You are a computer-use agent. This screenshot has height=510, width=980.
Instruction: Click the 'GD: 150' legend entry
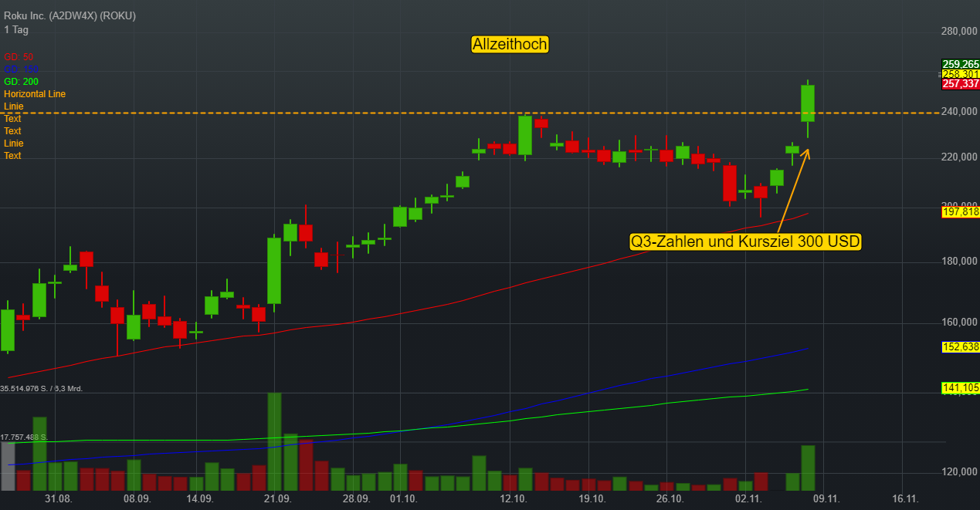[x=21, y=69]
